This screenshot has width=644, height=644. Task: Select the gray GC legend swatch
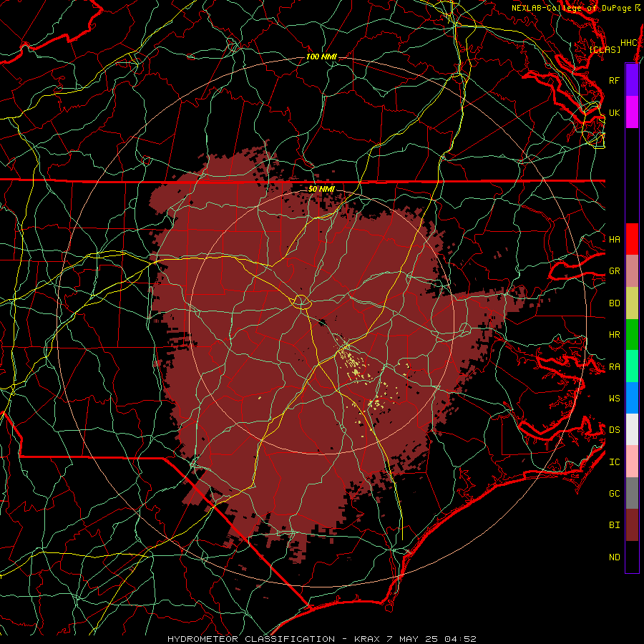pos(632,493)
